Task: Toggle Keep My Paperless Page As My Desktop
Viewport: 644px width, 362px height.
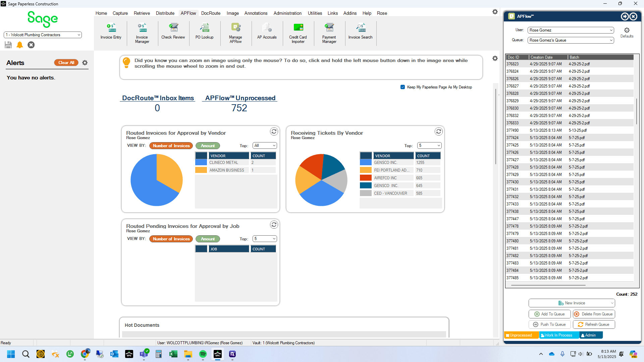Action: pos(402,87)
